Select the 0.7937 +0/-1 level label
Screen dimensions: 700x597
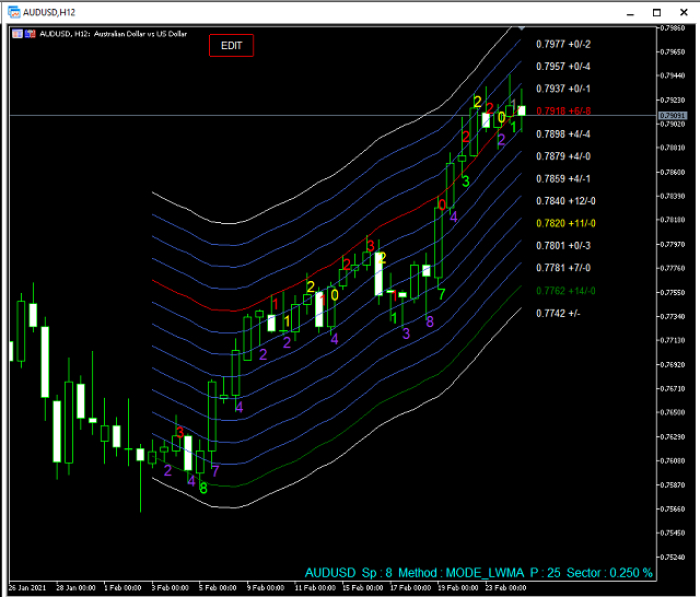pyautogui.click(x=563, y=89)
